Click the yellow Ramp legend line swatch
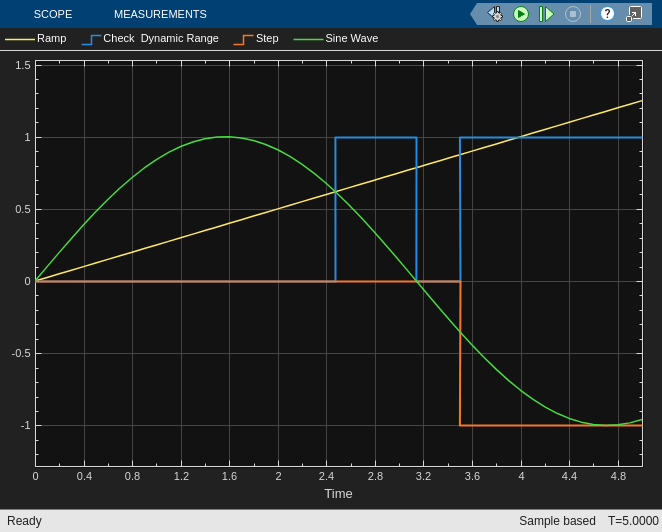Screen dimensions: 662x532 point(20,39)
